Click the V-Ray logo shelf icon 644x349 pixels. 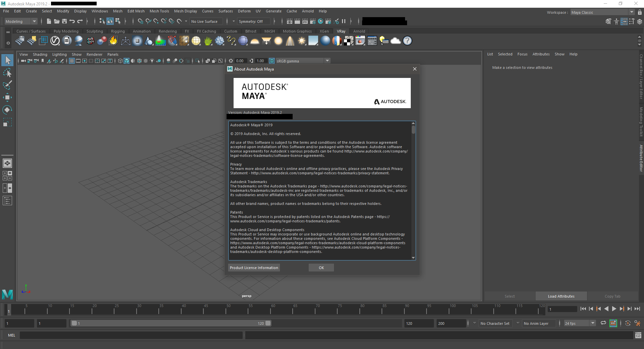click(x=55, y=41)
